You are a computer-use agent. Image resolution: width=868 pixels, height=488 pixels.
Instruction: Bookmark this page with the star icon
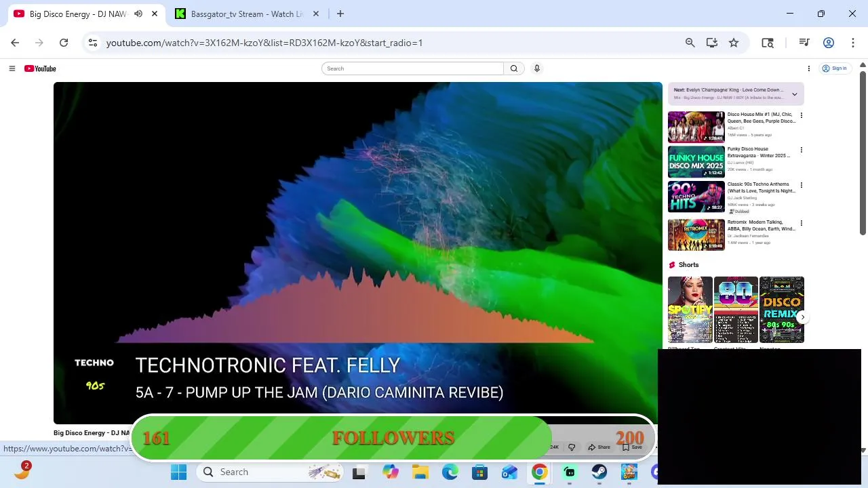[x=734, y=43]
